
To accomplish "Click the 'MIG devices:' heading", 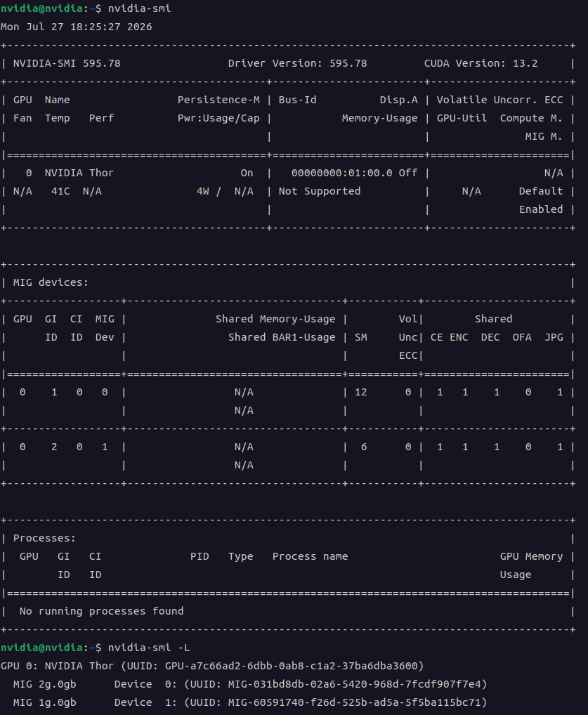I will point(51,282).
